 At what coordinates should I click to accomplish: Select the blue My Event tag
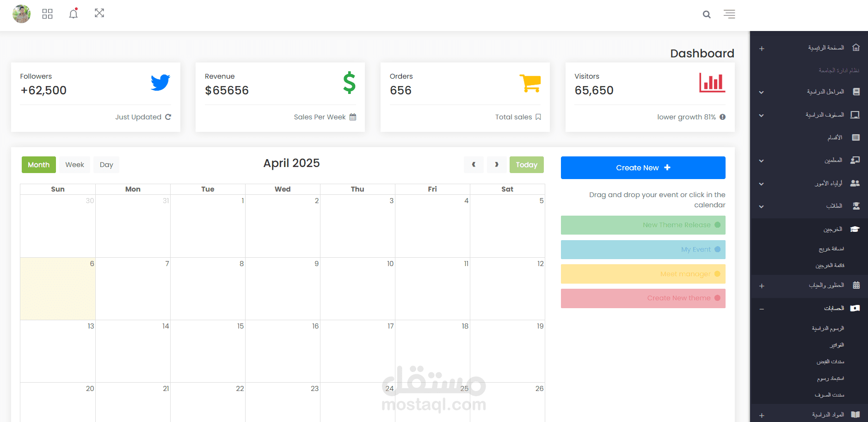click(x=643, y=250)
